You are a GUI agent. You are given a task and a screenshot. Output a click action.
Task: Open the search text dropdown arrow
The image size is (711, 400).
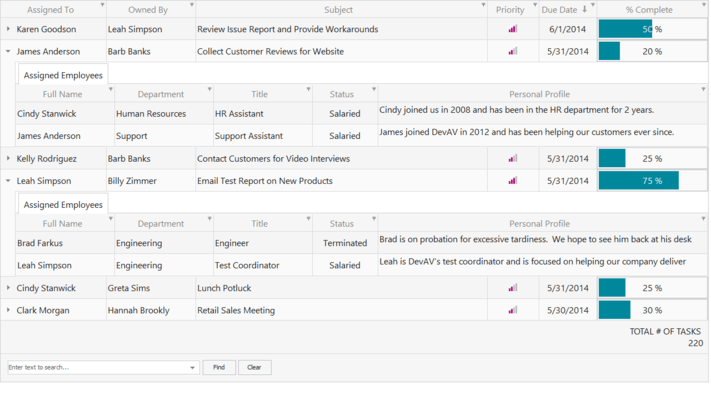[193, 368]
